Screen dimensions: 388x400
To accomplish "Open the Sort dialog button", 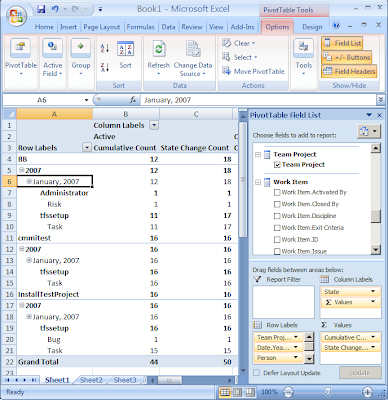I will point(125,55).
